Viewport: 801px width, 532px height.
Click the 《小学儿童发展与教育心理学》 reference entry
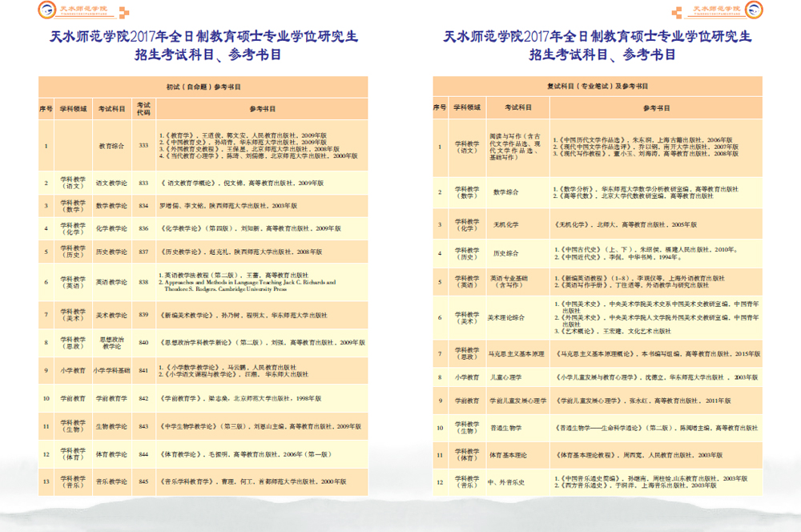[x=657, y=377]
